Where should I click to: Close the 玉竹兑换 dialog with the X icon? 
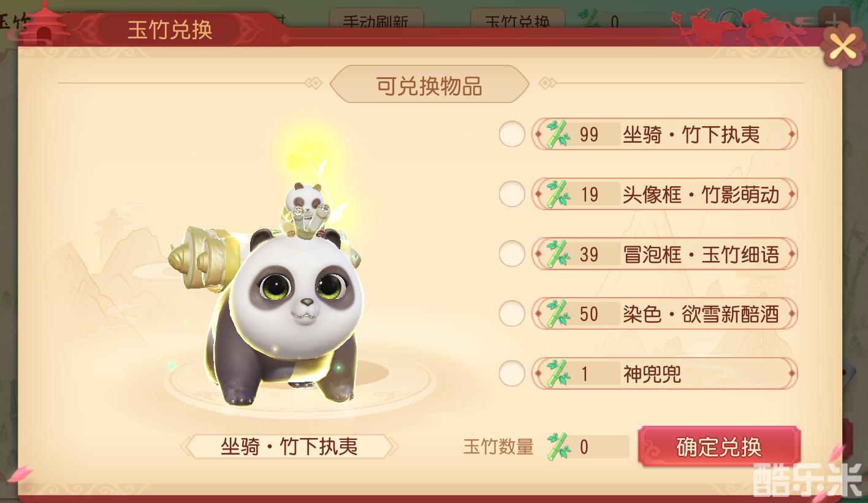(843, 46)
